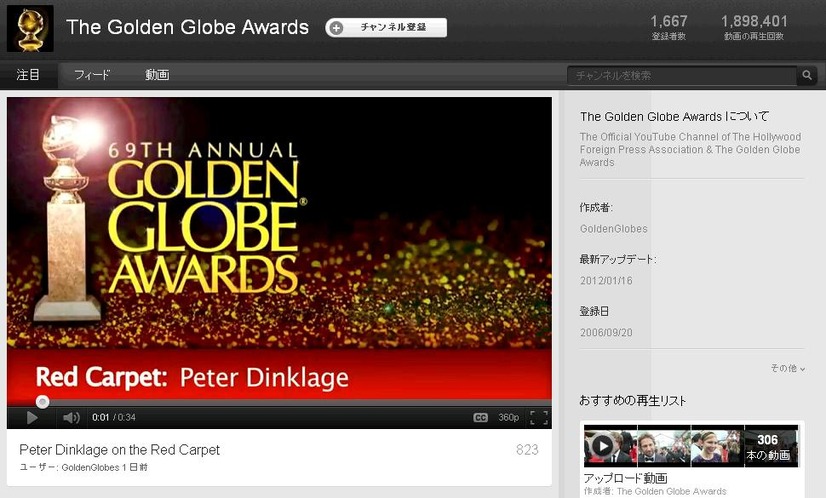Screen dimensions: 826x498
Task: Open the 注目 tab
Action: click(28, 75)
